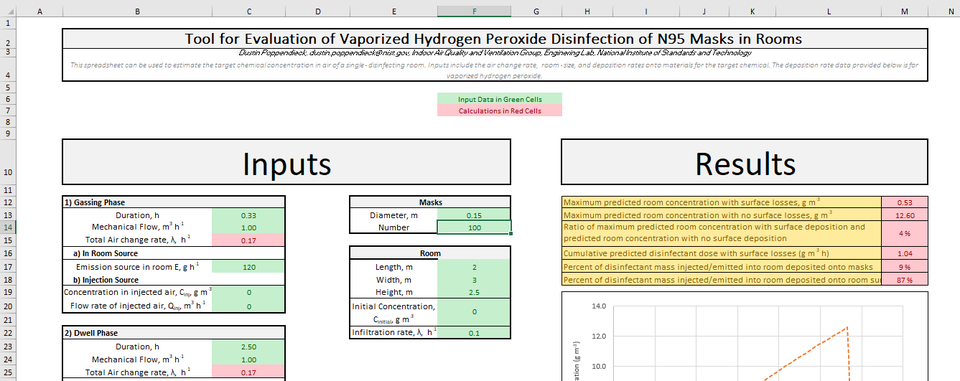Select concentration in injected air value cell

pyautogui.click(x=248, y=293)
